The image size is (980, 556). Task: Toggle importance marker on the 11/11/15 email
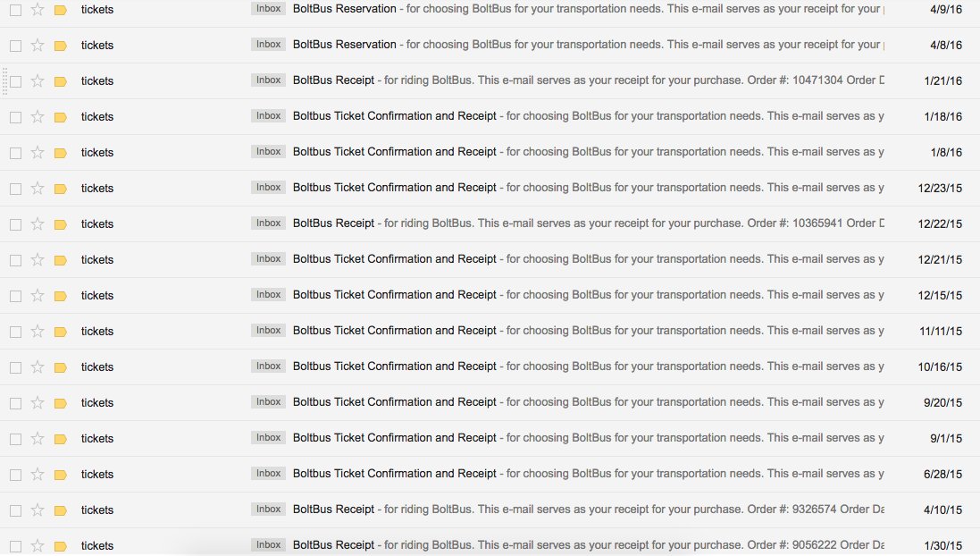61,332
